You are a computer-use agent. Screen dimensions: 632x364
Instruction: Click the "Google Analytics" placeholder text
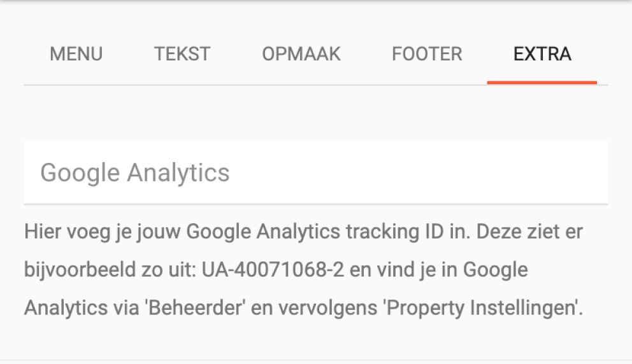(135, 172)
